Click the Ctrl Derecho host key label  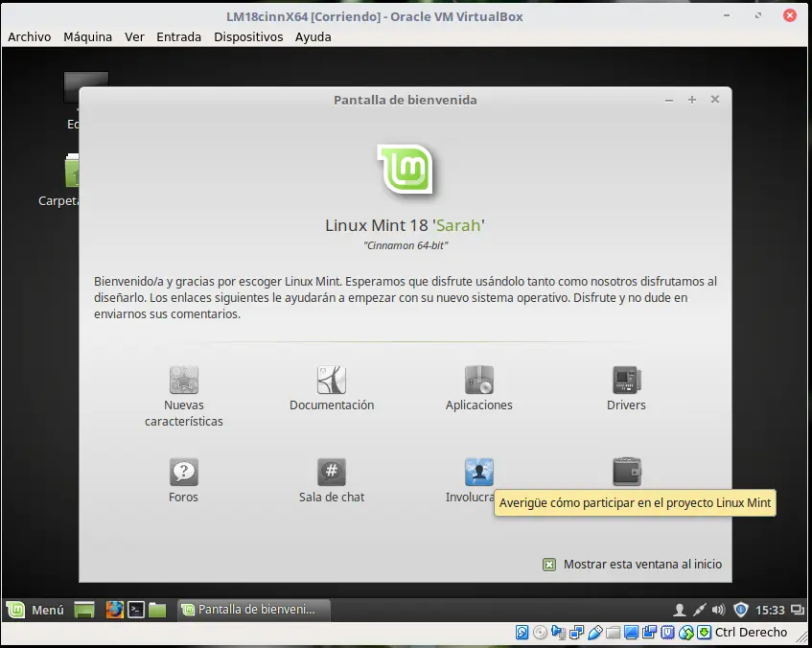(751, 633)
